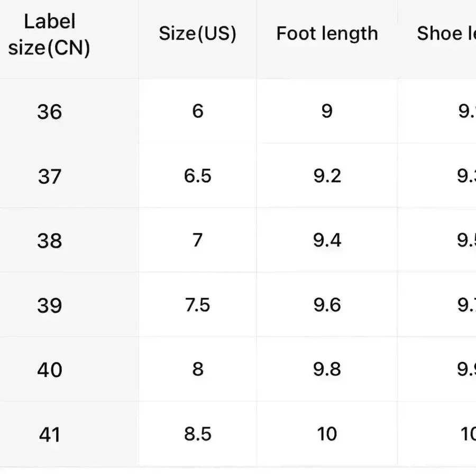This screenshot has height=476, width=476.
Task: Click foot length 10 value
Action: [327, 434]
